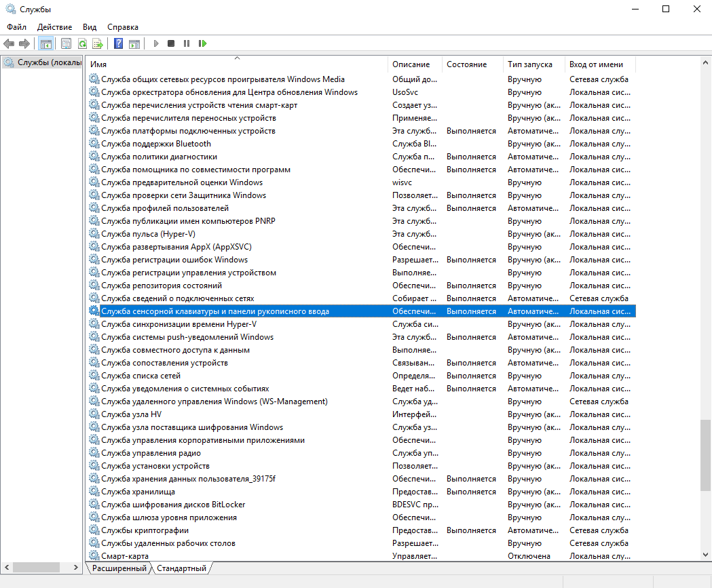Select Служба удаленного управления Windows (WS-Management)
This screenshot has height=588, width=712.
[x=362, y=401]
